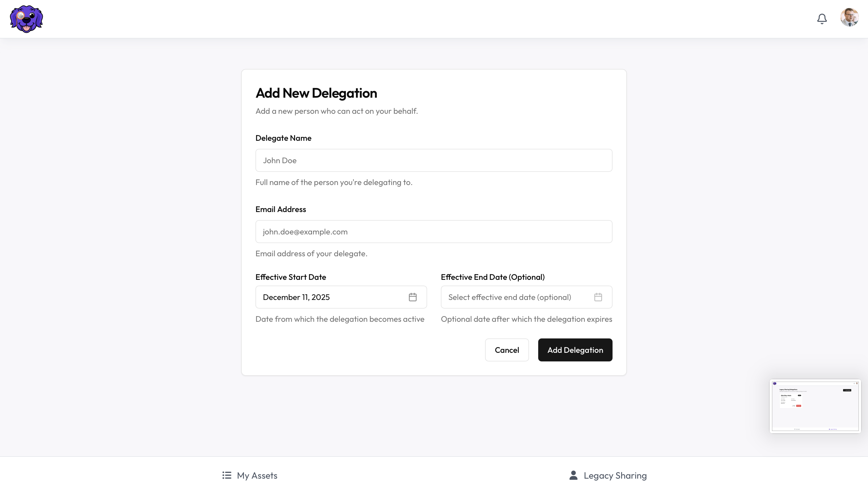Click the calendar icon in Effective End Date
Screen dimensions: 868x493
point(598,297)
